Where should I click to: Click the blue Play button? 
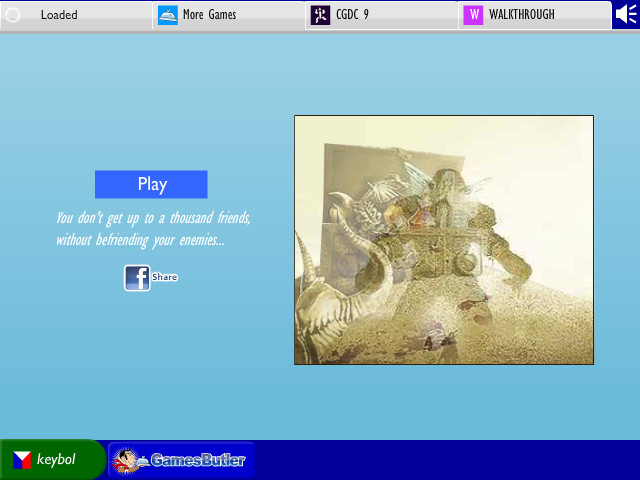151,184
